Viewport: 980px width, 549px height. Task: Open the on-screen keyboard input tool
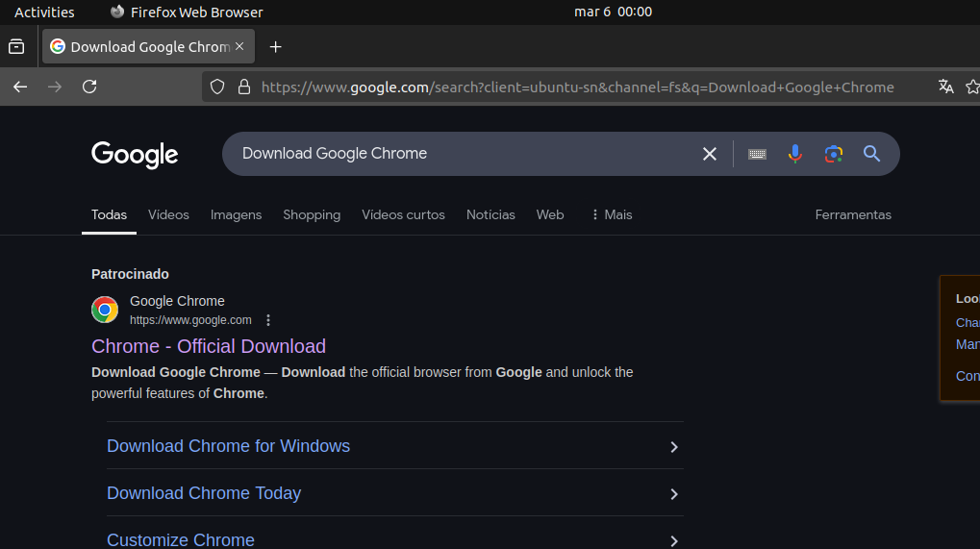pos(757,154)
